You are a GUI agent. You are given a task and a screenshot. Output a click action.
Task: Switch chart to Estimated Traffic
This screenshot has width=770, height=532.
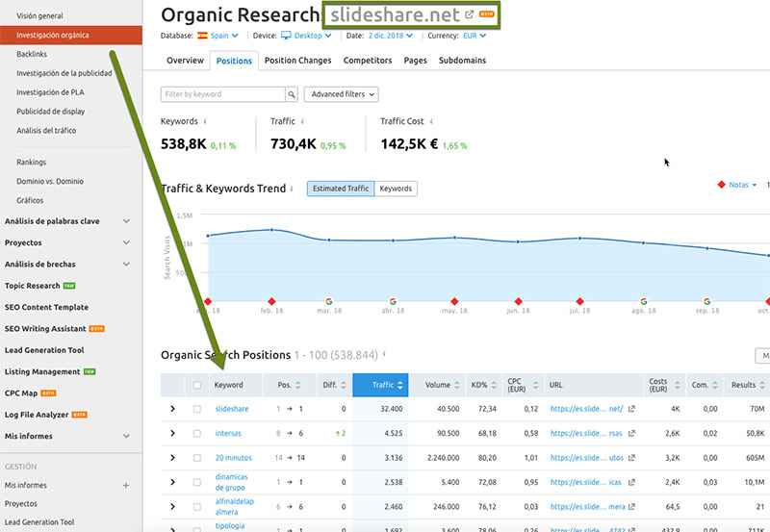341,189
